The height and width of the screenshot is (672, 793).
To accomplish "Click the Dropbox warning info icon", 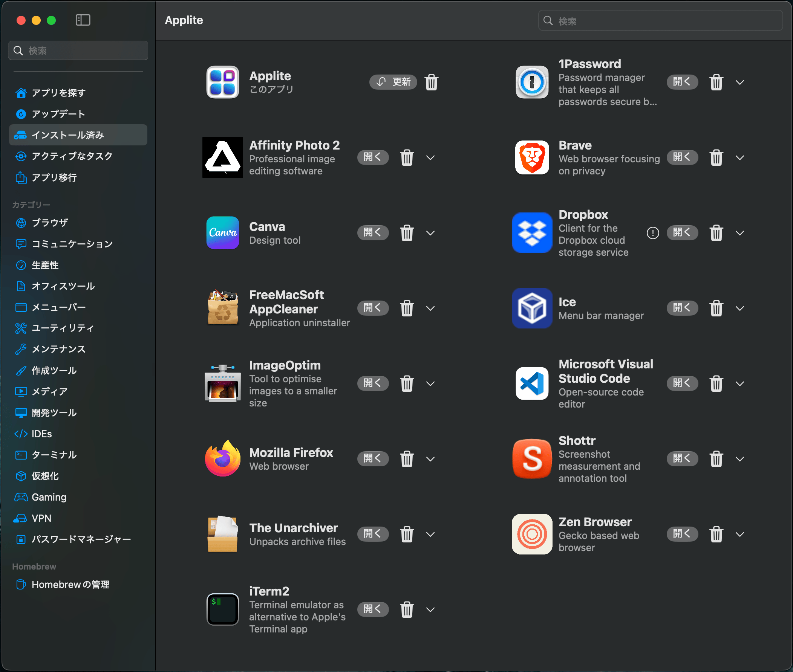I will [x=652, y=233].
